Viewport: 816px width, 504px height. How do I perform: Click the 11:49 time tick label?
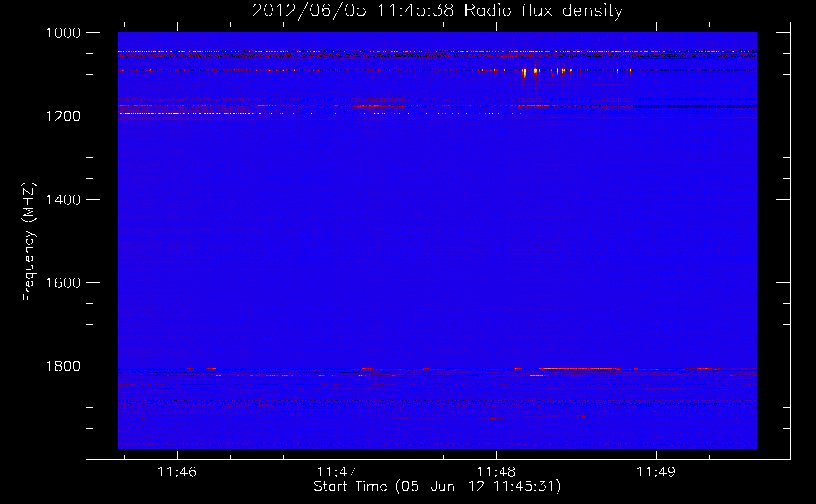coord(656,472)
